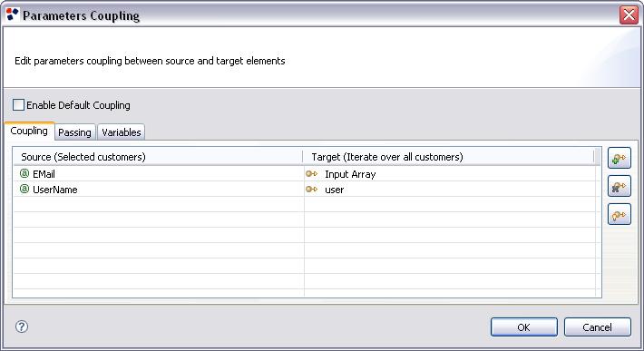Image resolution: width=644 pixels, height=351 pixels.
Task: Click the key icon next to Input Array
Action: pyautogui.click(x=312, y=174)
